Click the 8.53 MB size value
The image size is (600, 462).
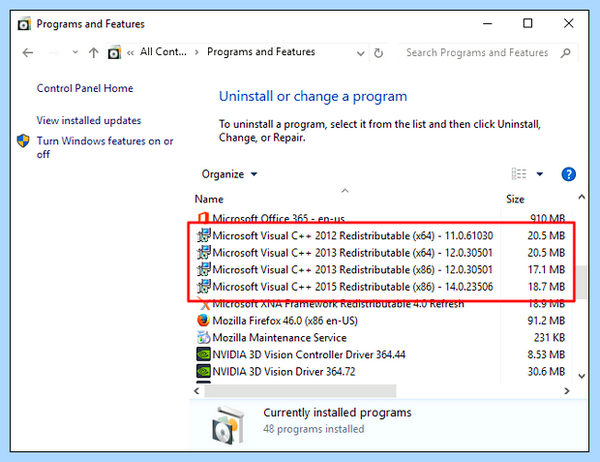click(546, 354)
